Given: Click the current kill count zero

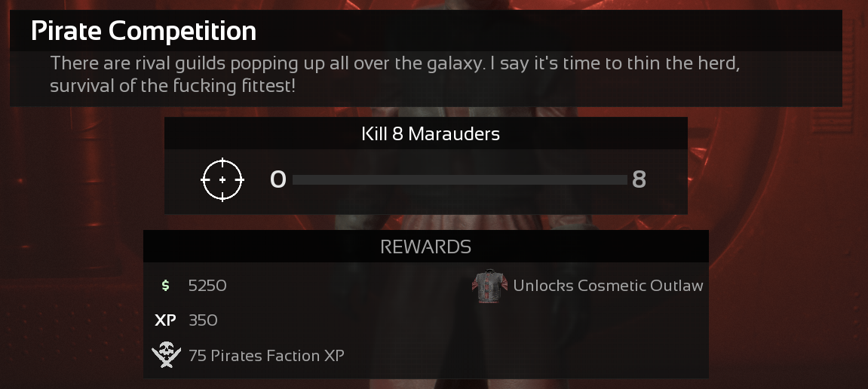Looking at the screenshot, I should click(x=278, y=180).
